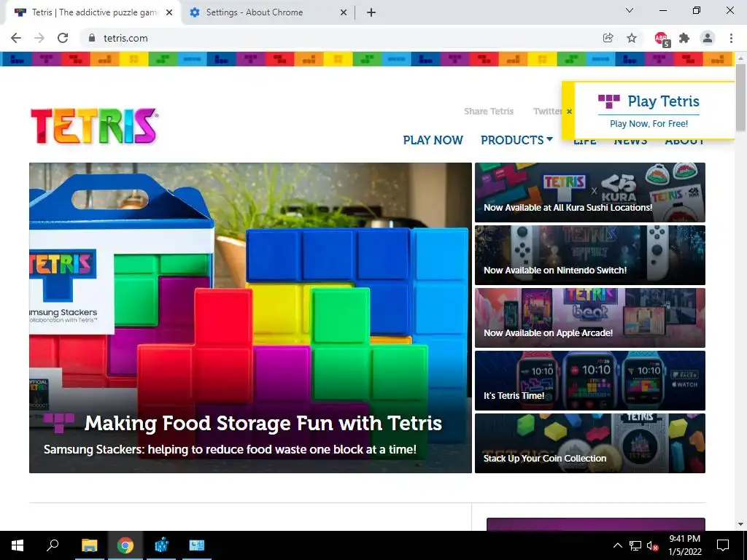747x560 pixels.
Task: Open the Making Food Storage Fun article
Action: click(251, 318)
